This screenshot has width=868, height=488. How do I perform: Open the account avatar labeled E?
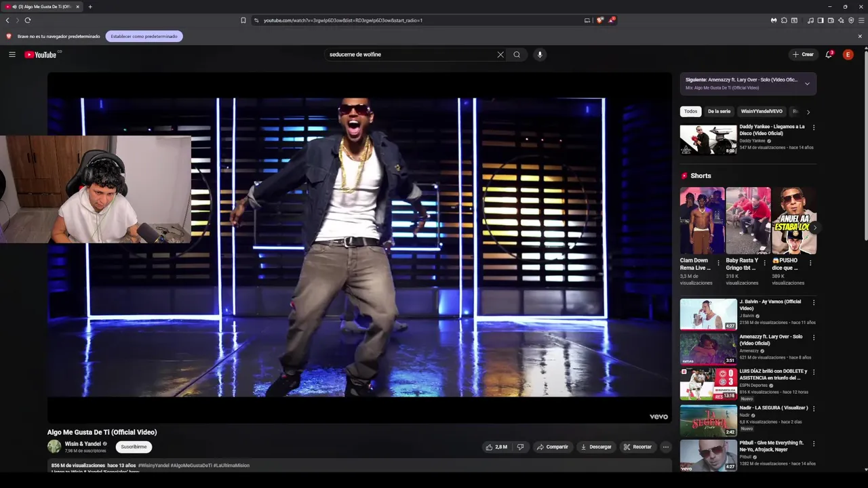(848, 54)
